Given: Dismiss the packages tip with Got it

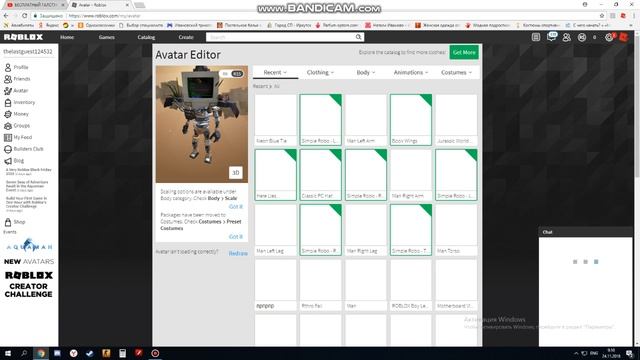Looking at the screenshot, I should coord(236,237).
